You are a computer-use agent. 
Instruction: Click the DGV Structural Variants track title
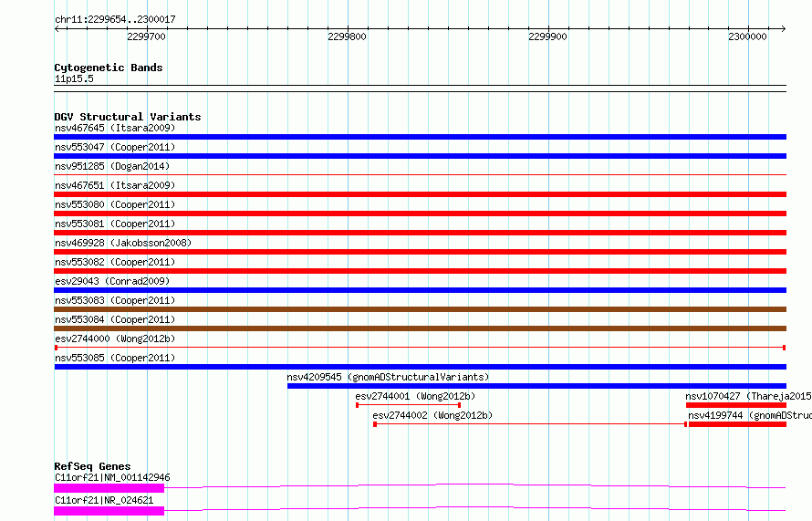(x=128, y=117)
